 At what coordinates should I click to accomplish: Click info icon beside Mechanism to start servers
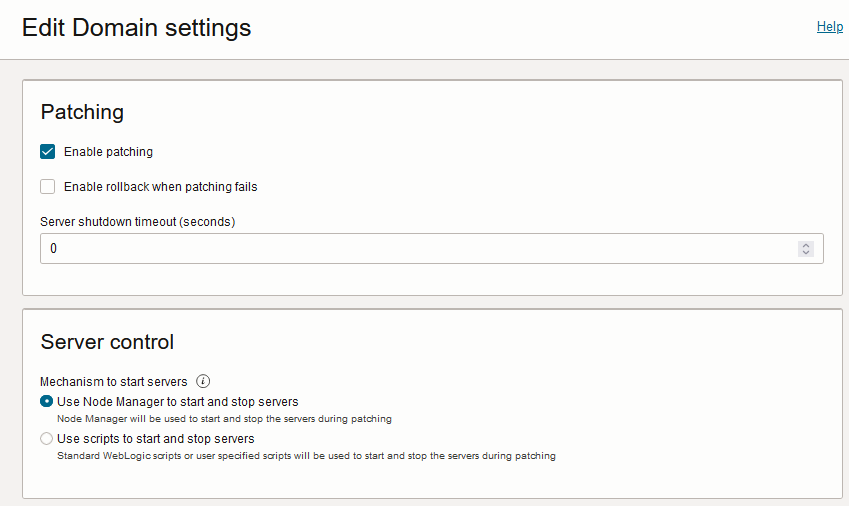203,381
